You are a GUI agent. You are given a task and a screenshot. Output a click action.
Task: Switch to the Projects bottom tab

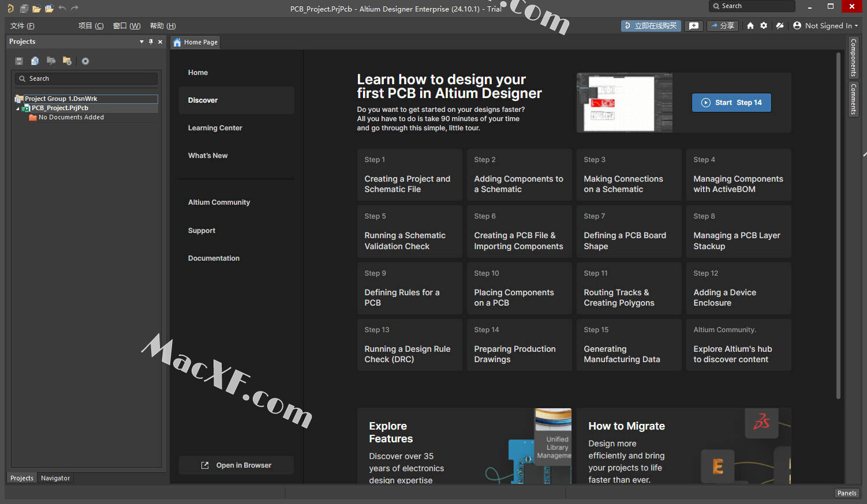pyautogui.click(x=22, y=478)
